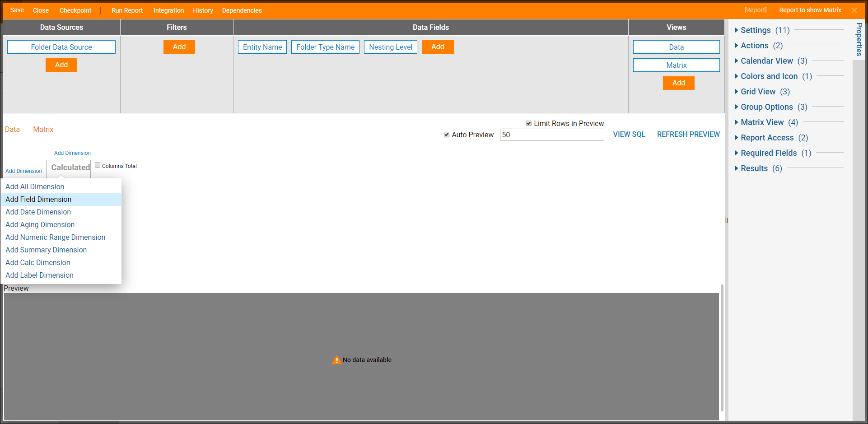This screenshot has height=424, width=868.
Task: Switch to the Matrix view tab
Action: click(43, 129)
